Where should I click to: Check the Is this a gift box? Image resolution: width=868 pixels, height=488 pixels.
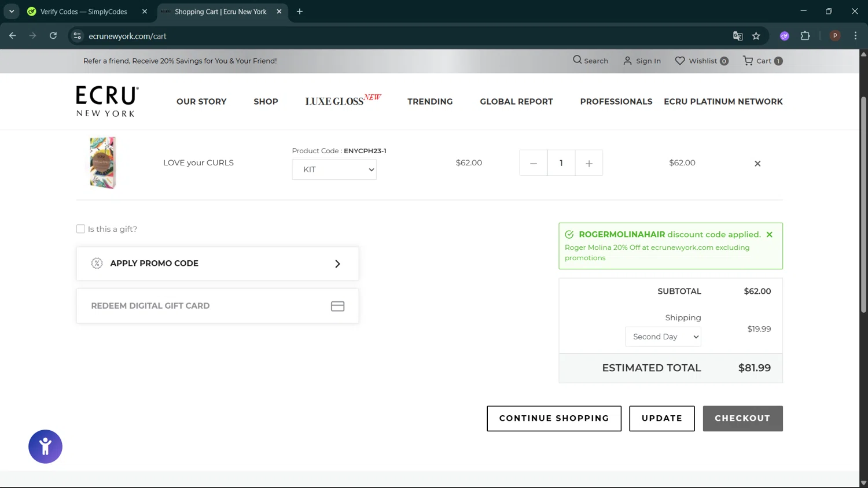coord(80,229)
